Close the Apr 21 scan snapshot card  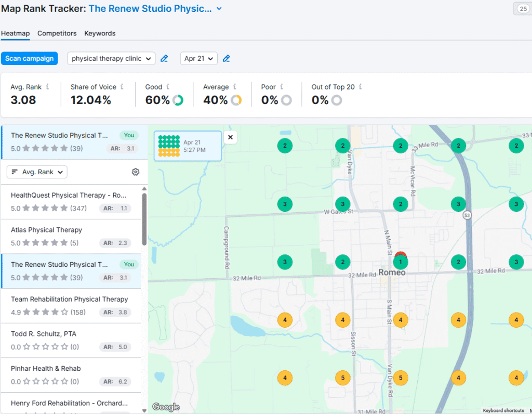pyautogui.click(x=230, y=137)
